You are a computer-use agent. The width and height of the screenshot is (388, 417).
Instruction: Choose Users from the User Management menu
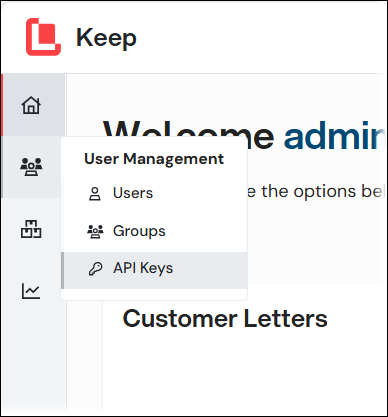point(154,193)
